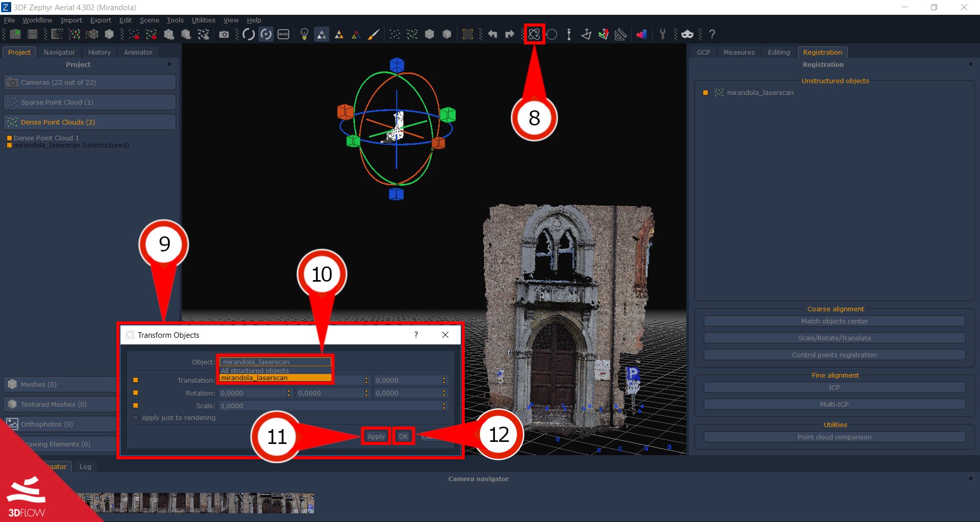
Task: Click the last Translation stepper arrows
Action: (x=444, y=380)
